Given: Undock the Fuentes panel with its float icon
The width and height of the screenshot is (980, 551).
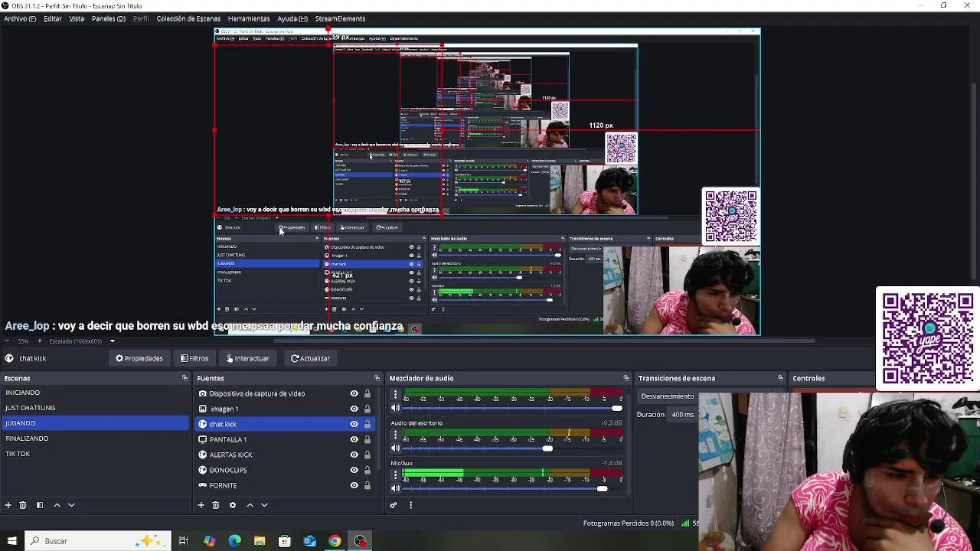Looking at the screenshot, I should click(377, 378).
